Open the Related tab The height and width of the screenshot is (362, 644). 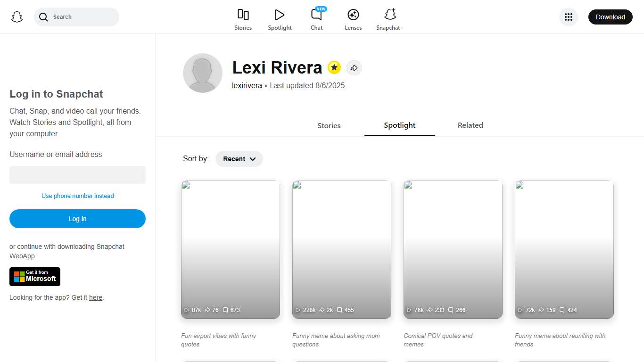pyautogui.click(x=470, y=125)
